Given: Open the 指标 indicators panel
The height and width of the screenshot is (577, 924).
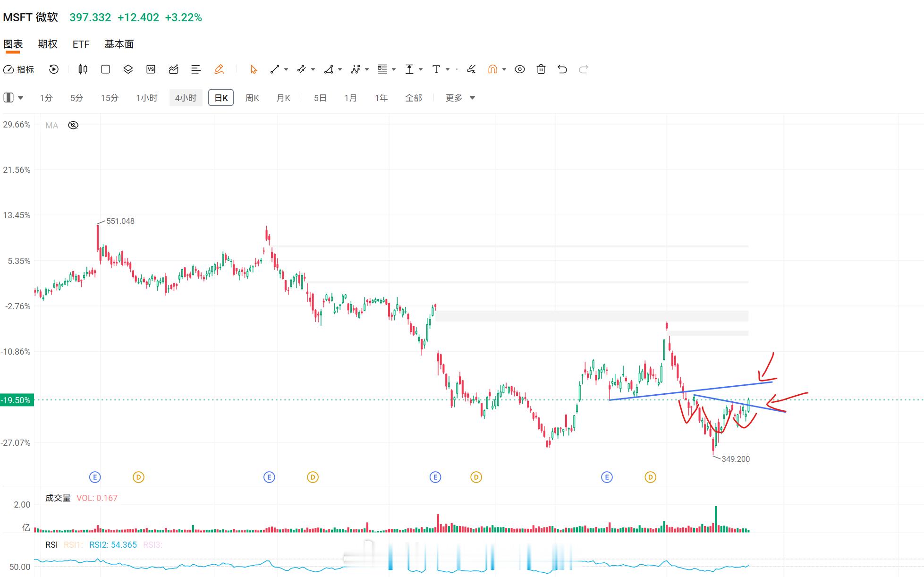Looking at the screenshot, I should coord(19,69).
